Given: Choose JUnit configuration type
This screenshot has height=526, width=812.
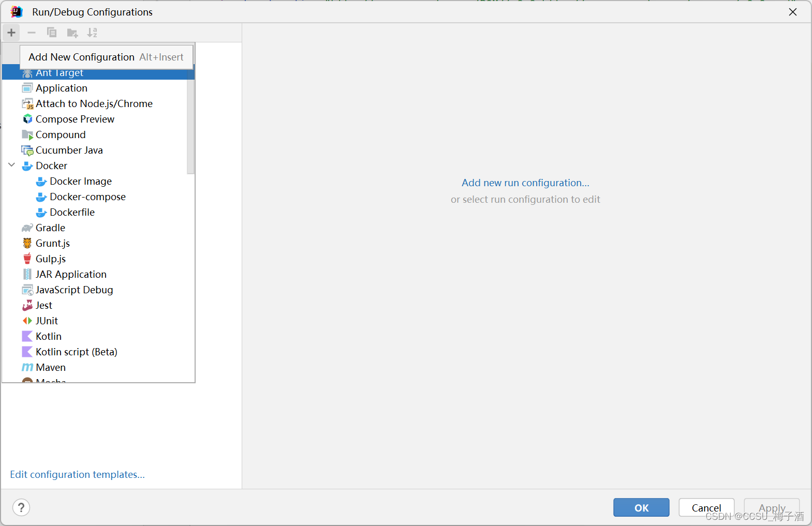Looking at the screenshot, I should click(x=98, y=321).
